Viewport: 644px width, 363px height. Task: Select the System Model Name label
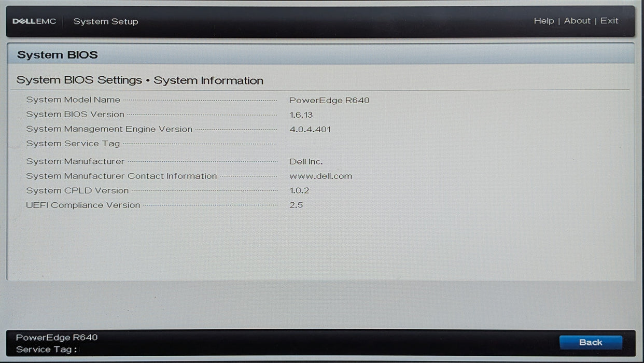(73, 100)
